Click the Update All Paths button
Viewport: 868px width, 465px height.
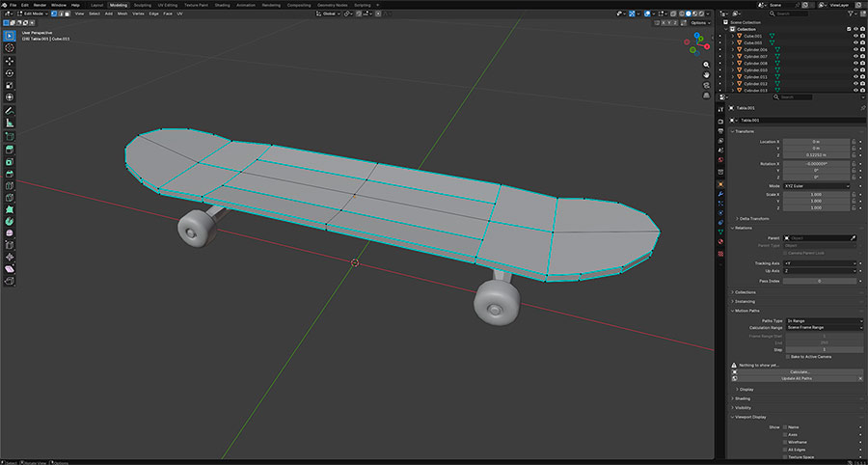pyautogui.click(x=797, y=378)
